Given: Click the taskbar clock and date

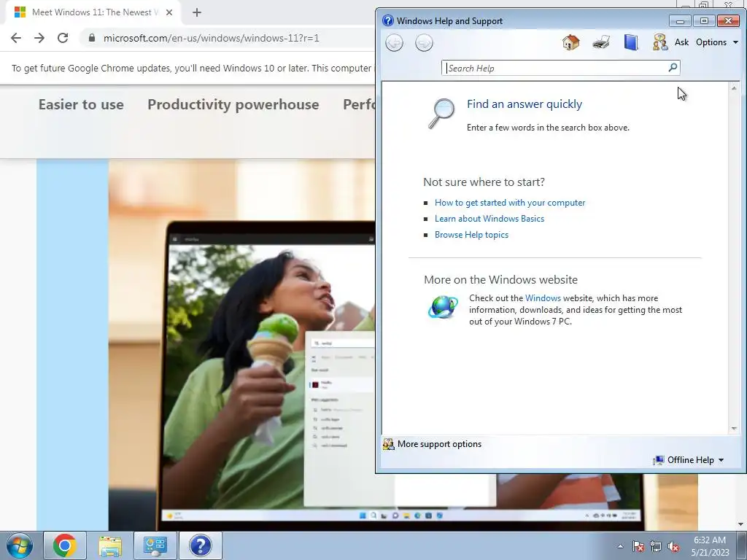Looking at the screenshot, I should pyautogui.click(x=710, y=546).
